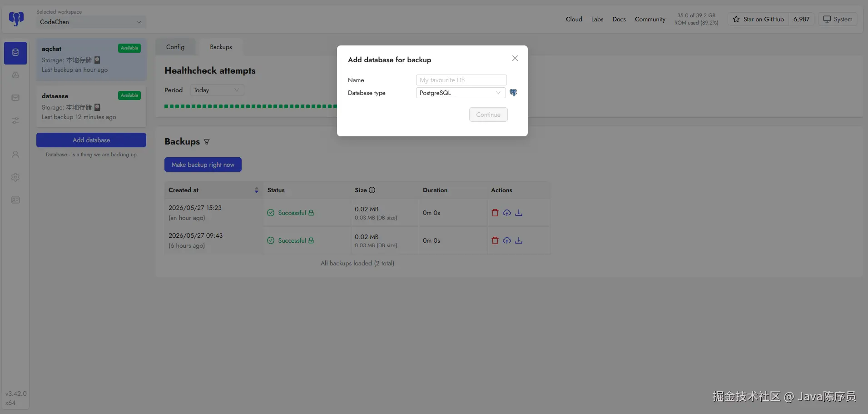This screenshot has width=868, height=414.
Task: Click the Continue button in the dialog
Action: tap(488, 115)
